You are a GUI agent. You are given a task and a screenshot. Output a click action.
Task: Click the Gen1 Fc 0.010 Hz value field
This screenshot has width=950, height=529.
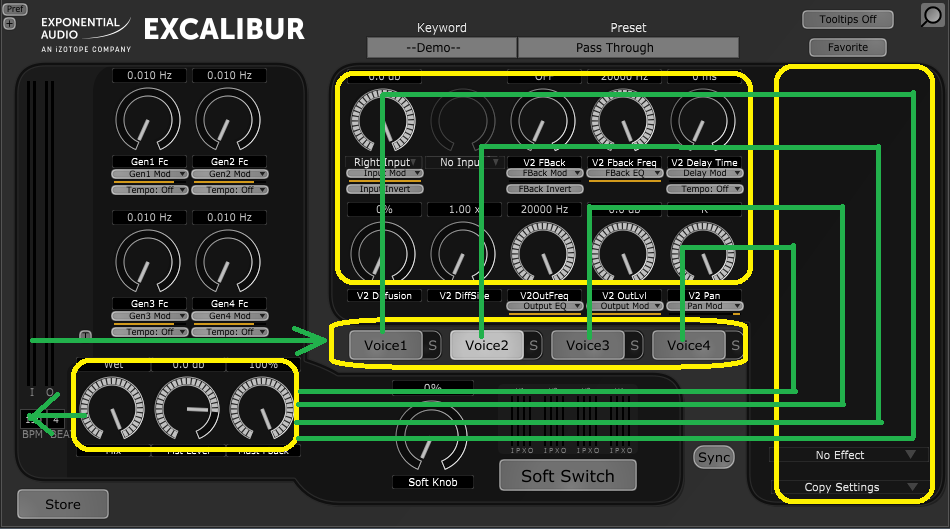[x=150, y=75]
